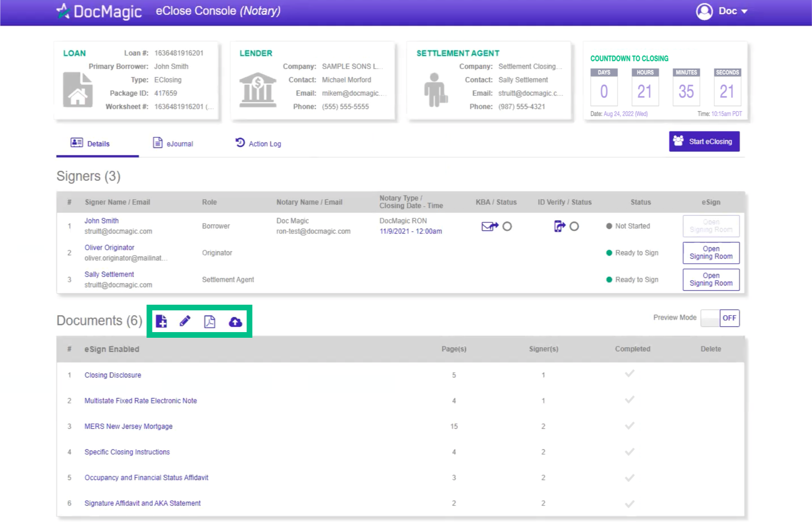Viewport: 812px width, 522px height.
Task: Click Oliver Originator's green status dot
Action: click(x=609, y=253)
